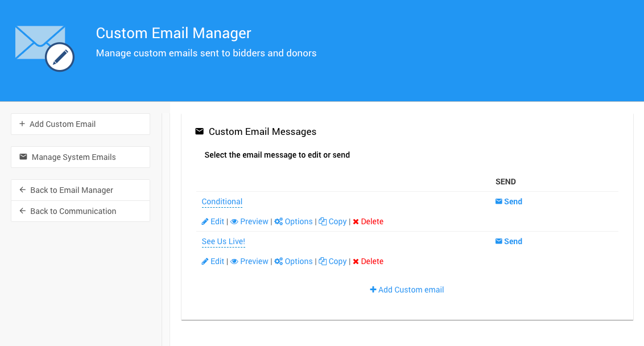
Task: Click the red X to delete See Us Live!
Action: coord(356,261)
